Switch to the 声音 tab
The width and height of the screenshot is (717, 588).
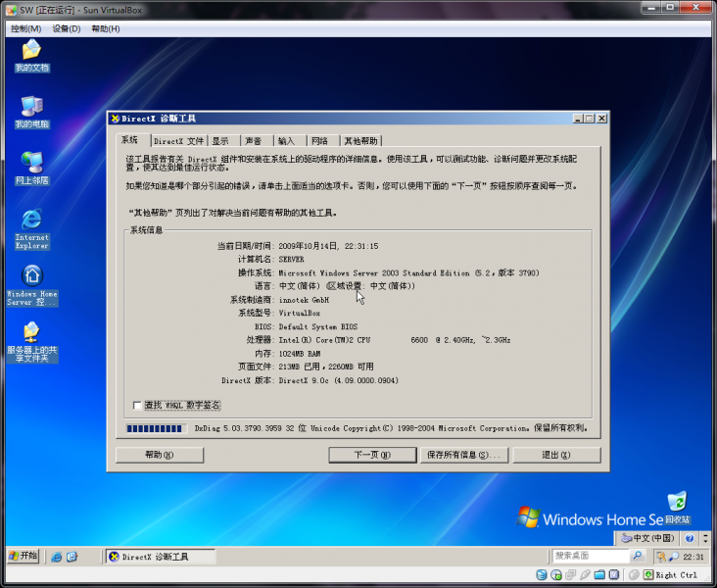(x=257, y=141)
